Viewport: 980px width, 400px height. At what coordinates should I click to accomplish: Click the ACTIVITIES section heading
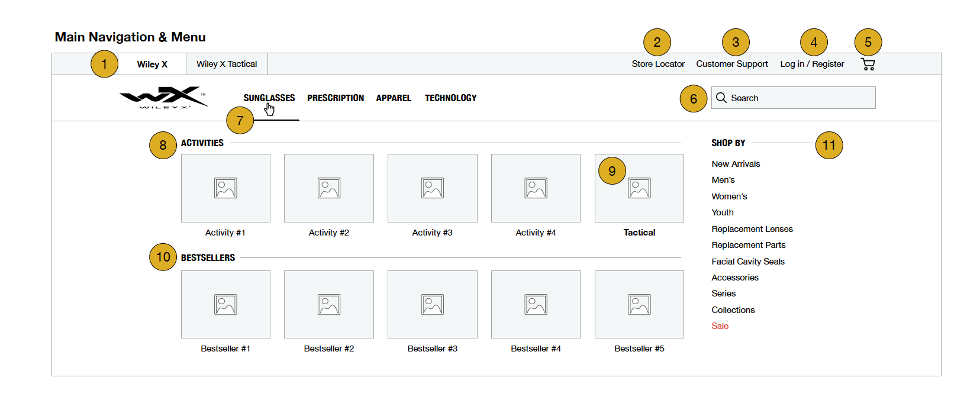202,143
